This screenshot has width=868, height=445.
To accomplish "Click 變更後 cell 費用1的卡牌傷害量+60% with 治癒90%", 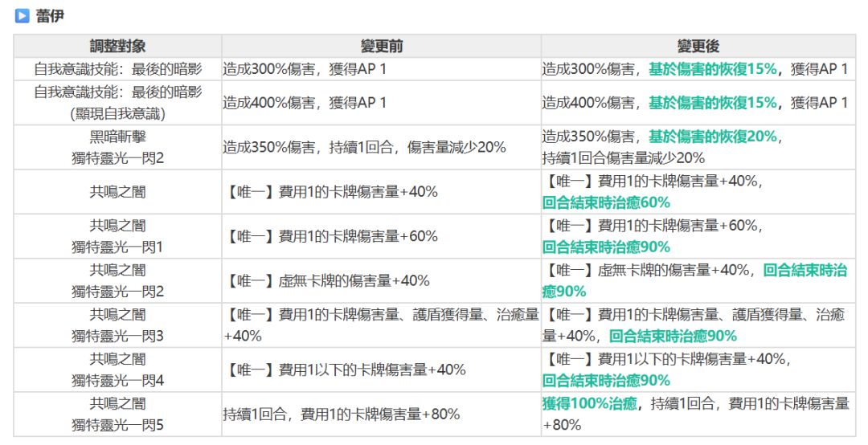I will point(698,236).
